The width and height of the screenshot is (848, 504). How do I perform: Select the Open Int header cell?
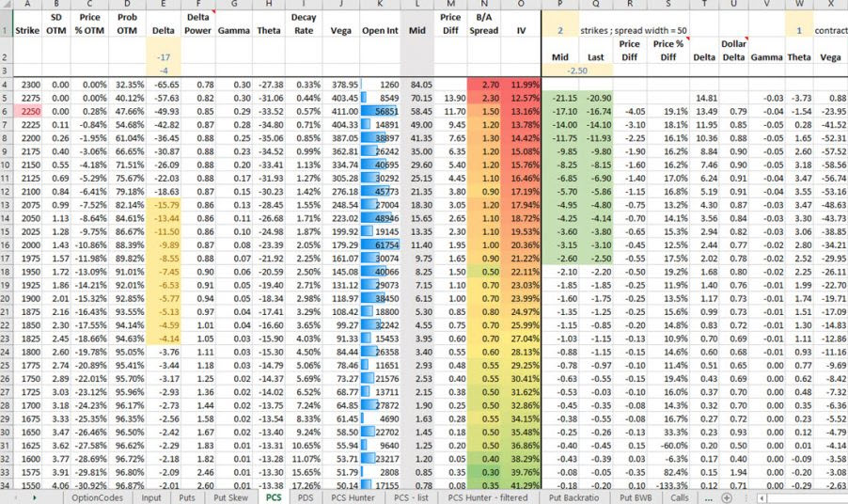pyautogui.click(x=380, y=24)
